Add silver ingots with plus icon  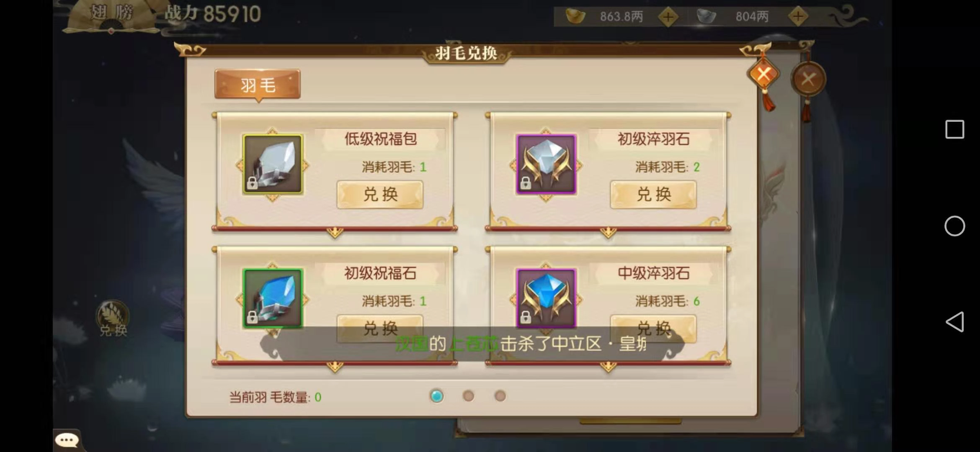coord(798,17)
